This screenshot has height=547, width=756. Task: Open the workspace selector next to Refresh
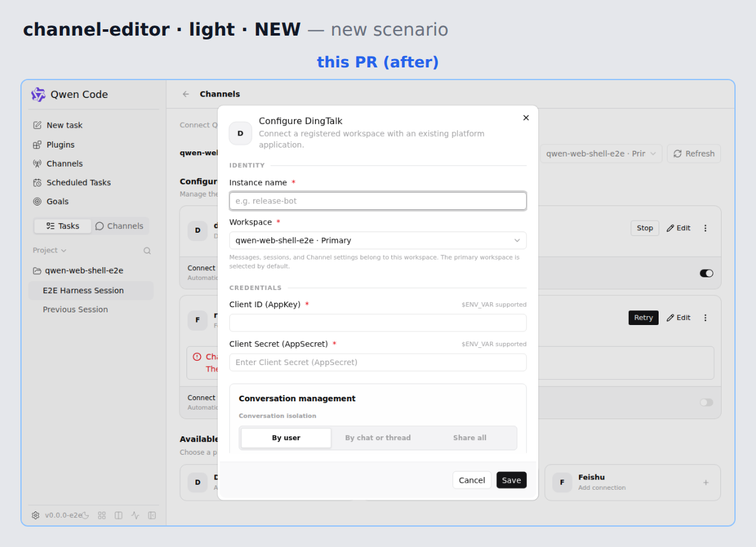pos(601,154)
